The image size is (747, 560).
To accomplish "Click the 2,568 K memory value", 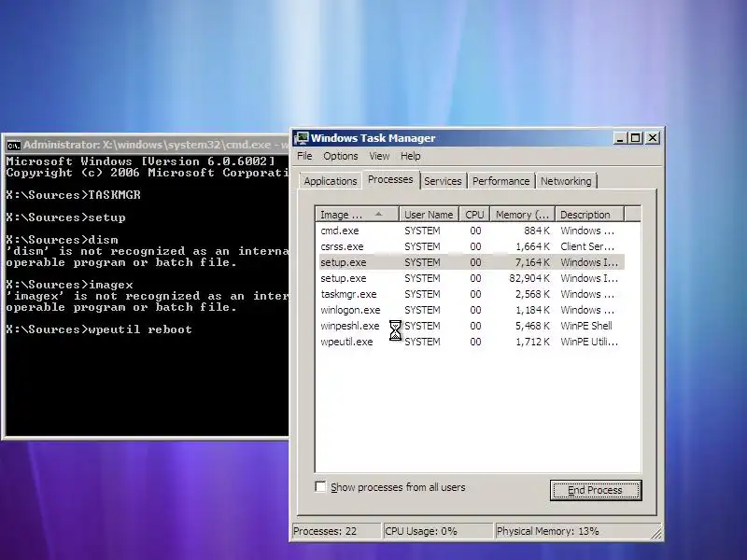I will pos(532,294).
